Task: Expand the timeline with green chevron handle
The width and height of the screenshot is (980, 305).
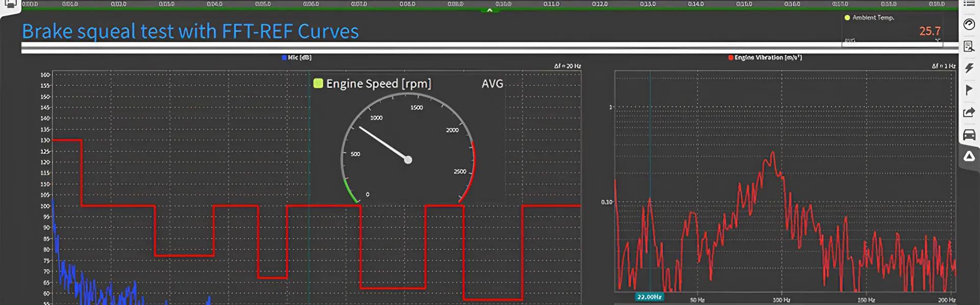Action: 489,10
